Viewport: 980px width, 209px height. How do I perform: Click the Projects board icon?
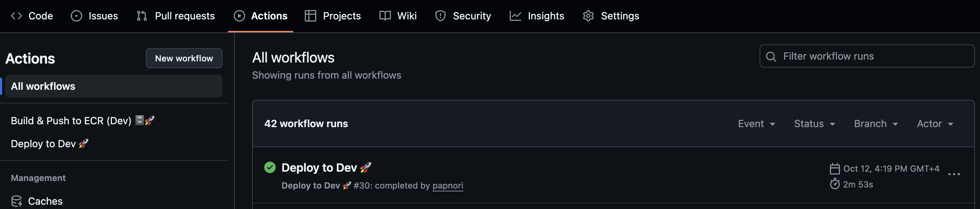point(311,16)
